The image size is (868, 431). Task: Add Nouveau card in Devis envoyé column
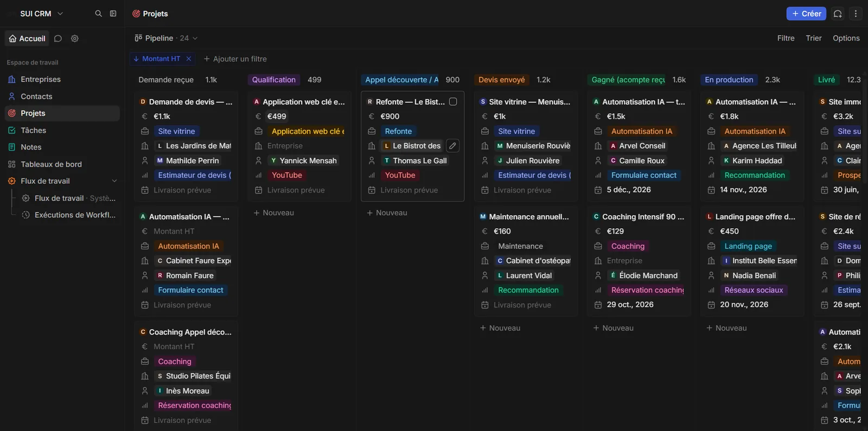(x=500, y=328)
